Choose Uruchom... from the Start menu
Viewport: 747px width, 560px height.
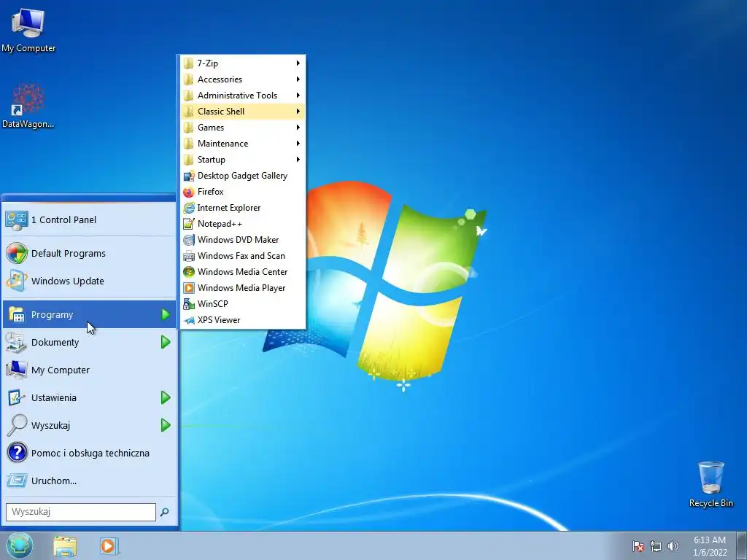(90, 481)
